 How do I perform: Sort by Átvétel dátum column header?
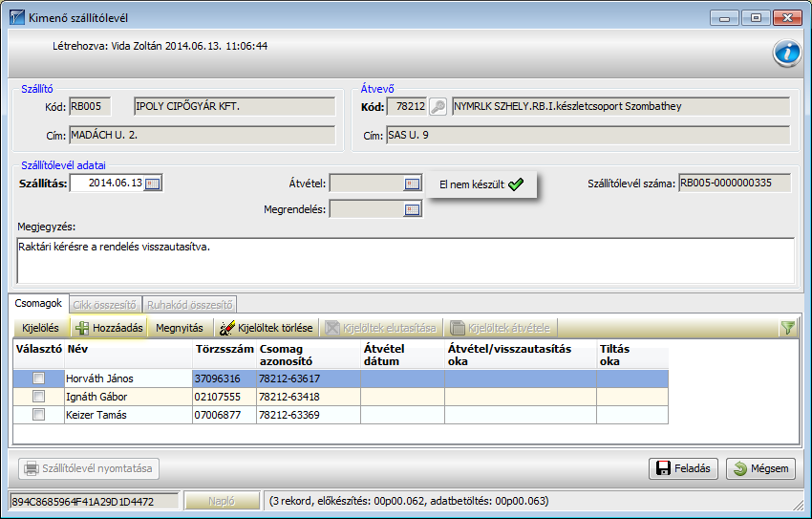(402, 355)
